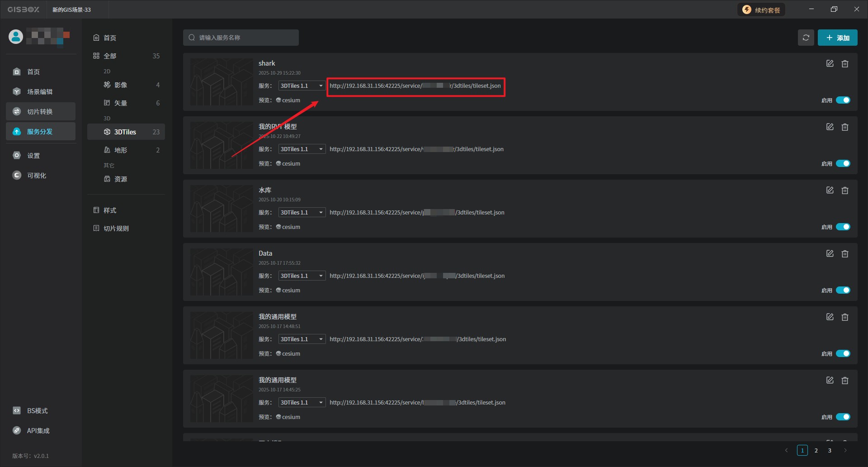The image size is (868, 467).
Task: Switch to the 地形 category
Action: point(120,150)
